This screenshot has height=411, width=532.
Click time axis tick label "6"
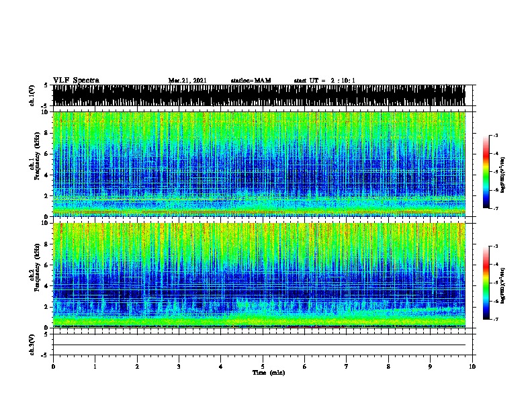click(304, 367)
